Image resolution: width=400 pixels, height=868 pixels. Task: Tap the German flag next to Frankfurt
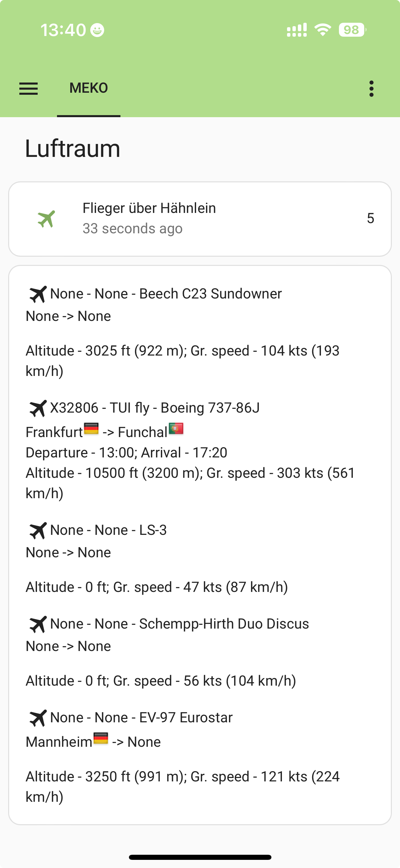(x=91, y=429)
